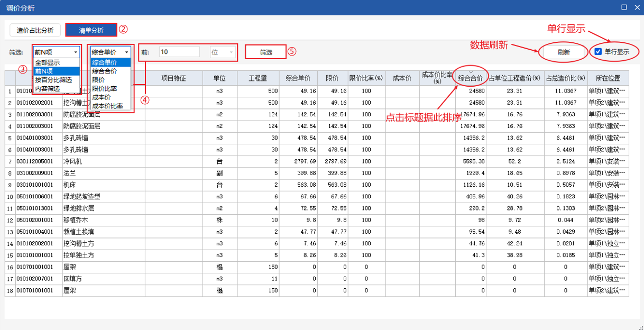This screenshot has width=644, height=330.
Task: Select row 16 via its row number
Action: click(10, 267)
